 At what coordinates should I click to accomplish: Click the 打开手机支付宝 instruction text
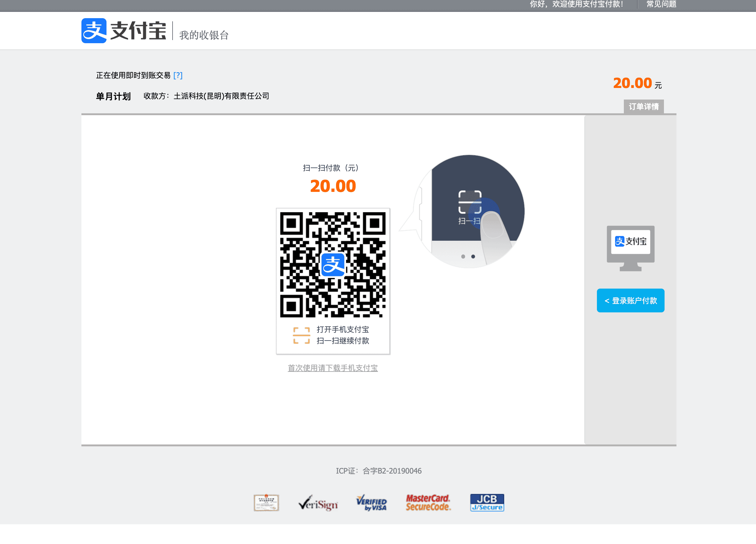point(343,330)
